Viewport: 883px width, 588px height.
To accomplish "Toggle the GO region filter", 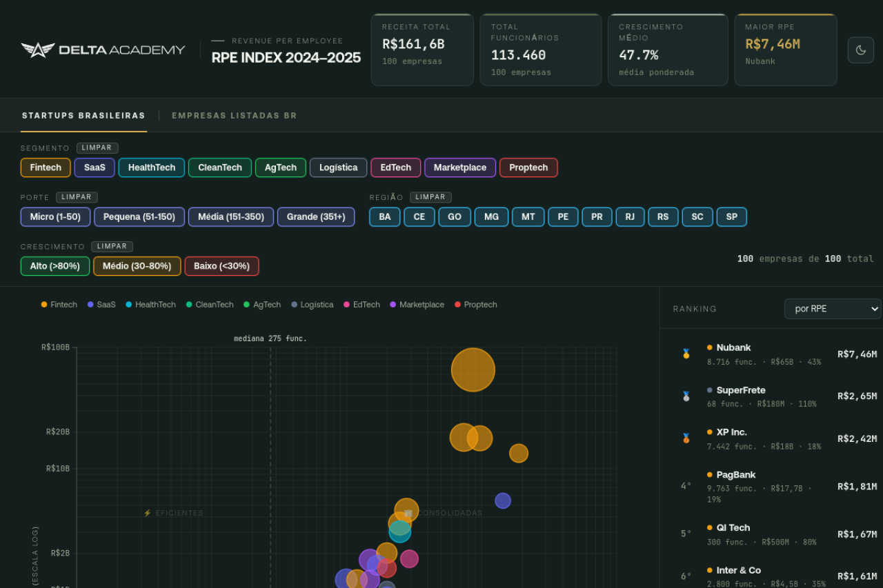I will [455, 217].
